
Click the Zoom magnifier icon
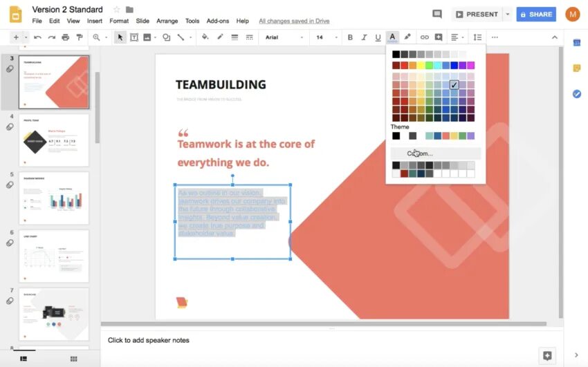coord(97,37)
